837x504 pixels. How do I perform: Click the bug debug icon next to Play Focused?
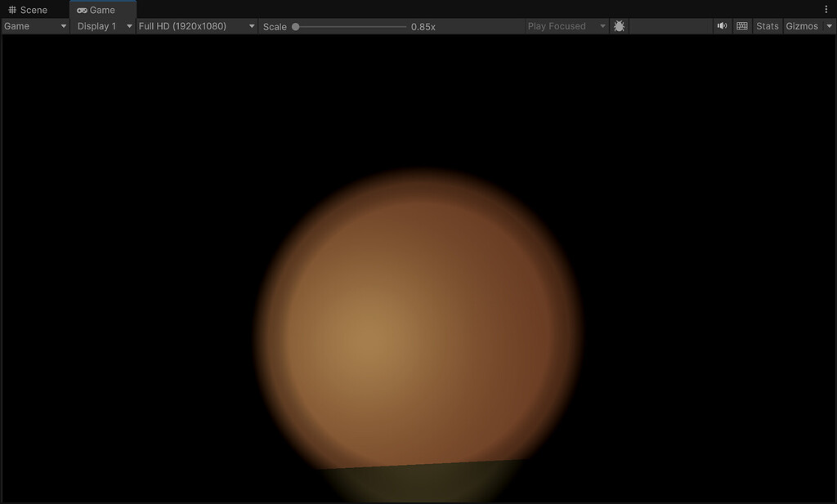point(619,25)
